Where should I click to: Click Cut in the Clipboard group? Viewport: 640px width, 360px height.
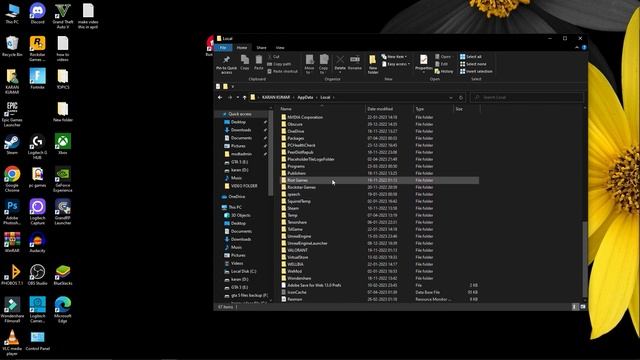[x=273, y=57]
